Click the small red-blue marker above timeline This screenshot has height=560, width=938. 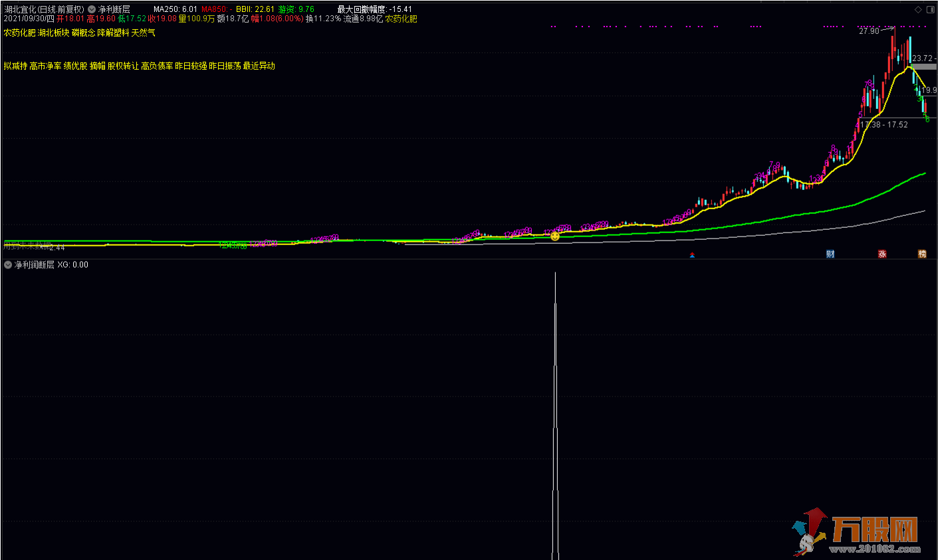[692, 254]
